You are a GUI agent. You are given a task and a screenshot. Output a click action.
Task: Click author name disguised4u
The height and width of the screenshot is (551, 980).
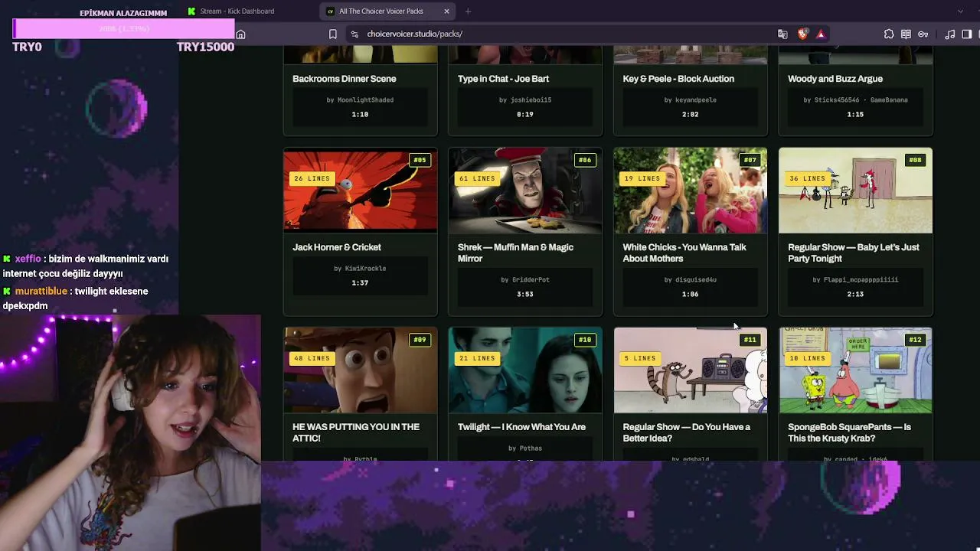(696, 279)
